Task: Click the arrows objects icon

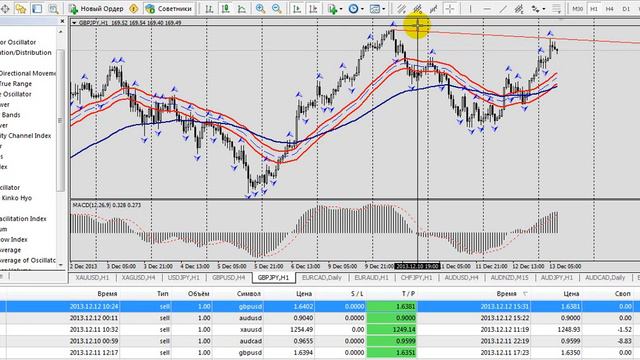Action: click(536, 9)
